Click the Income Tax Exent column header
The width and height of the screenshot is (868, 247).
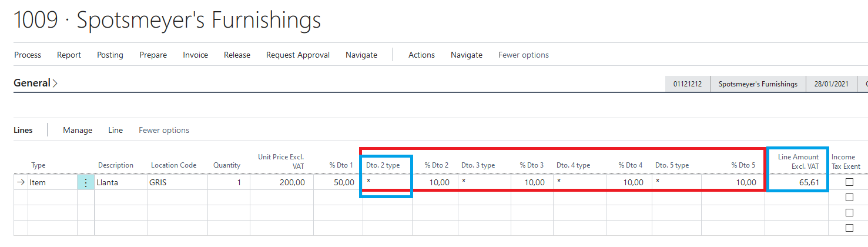846,161
